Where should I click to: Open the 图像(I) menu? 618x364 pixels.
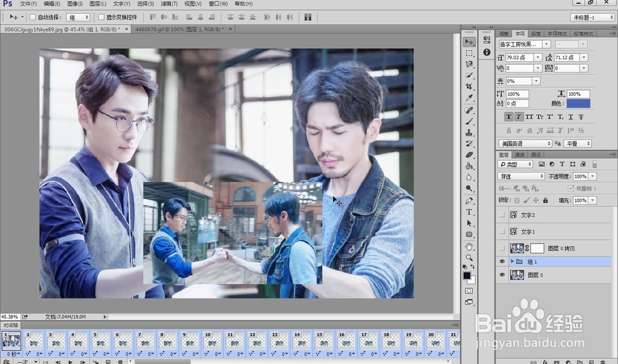tap(75, 4)
